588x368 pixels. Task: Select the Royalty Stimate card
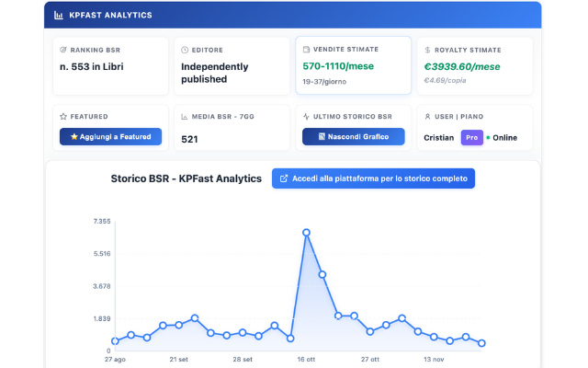coord(475,66)
